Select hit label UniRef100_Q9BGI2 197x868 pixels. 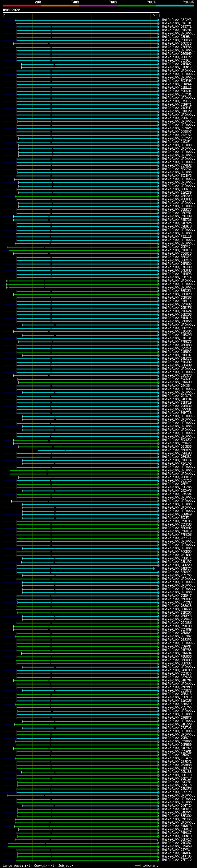176,118
